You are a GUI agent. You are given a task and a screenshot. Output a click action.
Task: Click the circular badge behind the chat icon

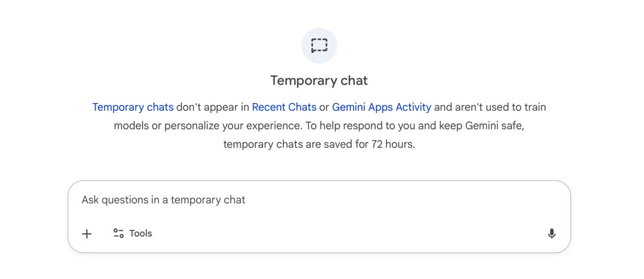(319, 46)
